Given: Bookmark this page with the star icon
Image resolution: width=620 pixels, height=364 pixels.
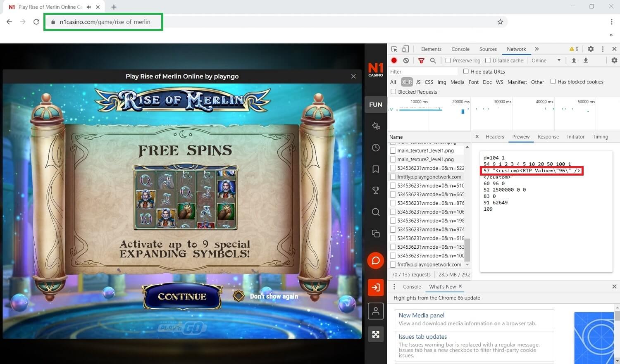Looking at the screenshot, I should click(500, 22).
